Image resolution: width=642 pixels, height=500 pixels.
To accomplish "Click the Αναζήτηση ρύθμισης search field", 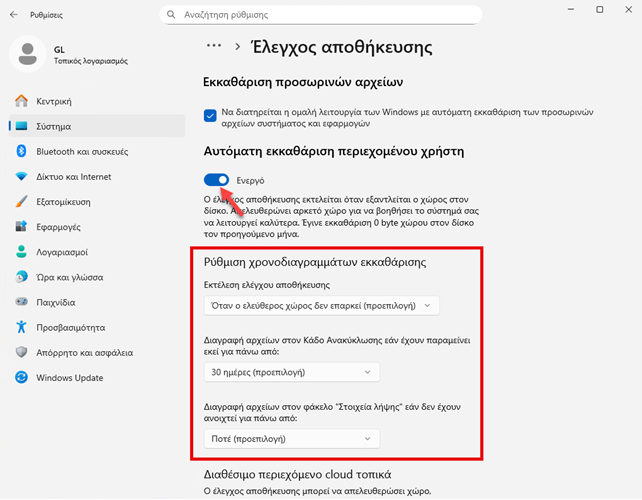I will (321, 15).
